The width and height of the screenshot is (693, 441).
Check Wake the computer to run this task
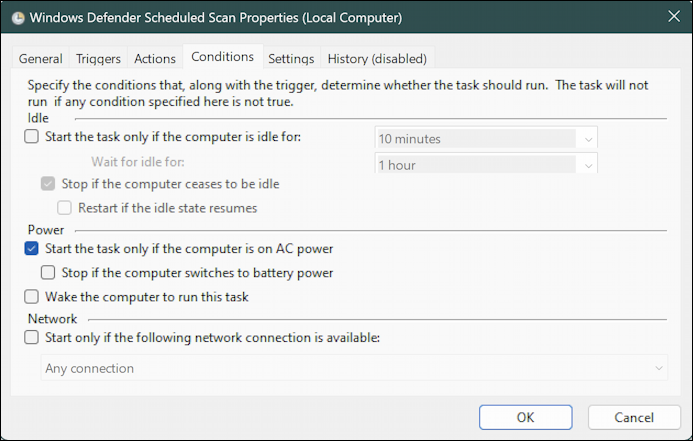[31, 297]
